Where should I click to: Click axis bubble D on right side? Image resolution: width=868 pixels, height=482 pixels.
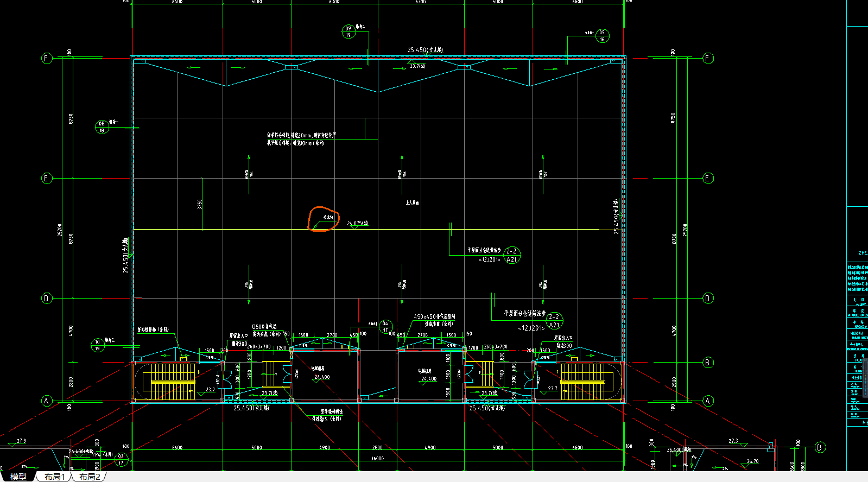pos(708,298)
